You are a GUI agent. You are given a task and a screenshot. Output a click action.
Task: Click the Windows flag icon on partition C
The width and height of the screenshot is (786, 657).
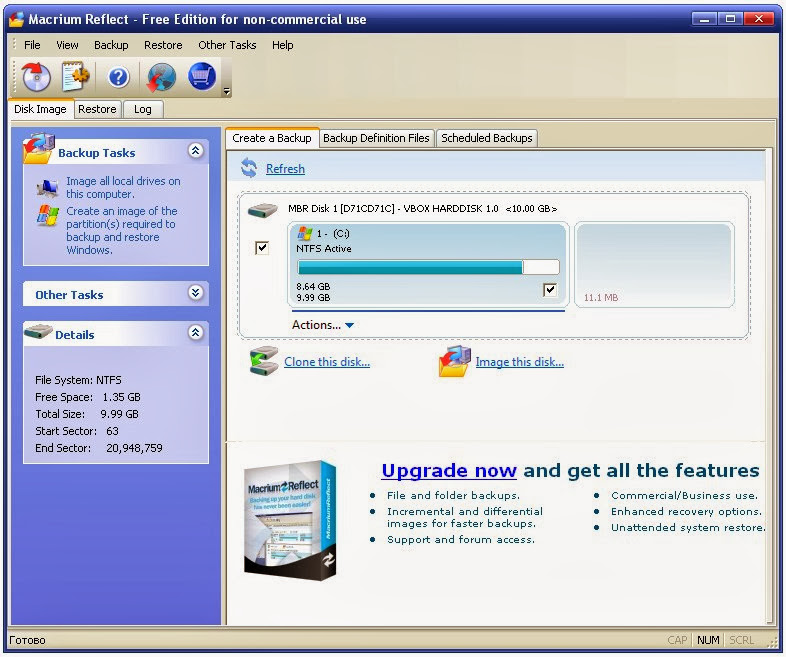(x=304, y=233)
